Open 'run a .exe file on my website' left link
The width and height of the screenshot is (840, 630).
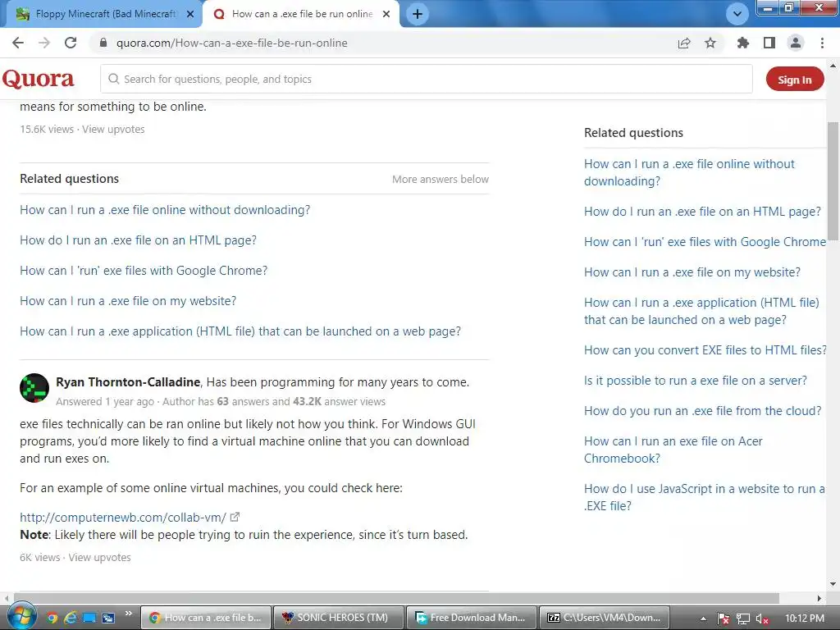coord(128,301)
